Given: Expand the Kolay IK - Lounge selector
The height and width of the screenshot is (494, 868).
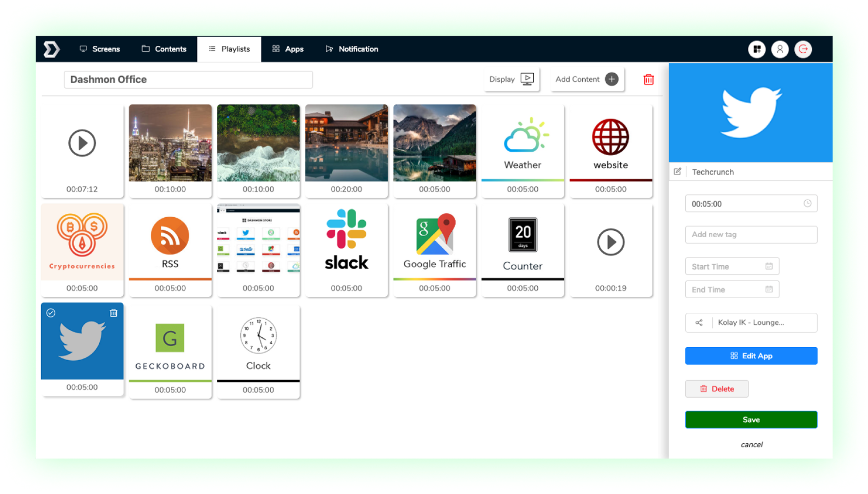Looking at the screenshot, I should tap(751, 323).
